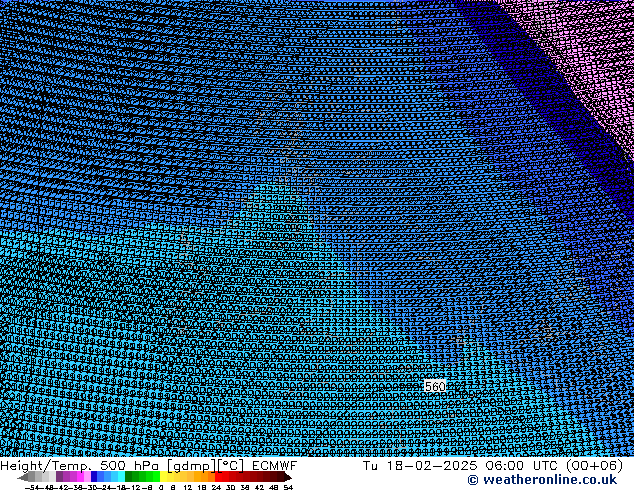Click the cyan swatch in legend
This screenshot has height=490, width=634.
122,477
